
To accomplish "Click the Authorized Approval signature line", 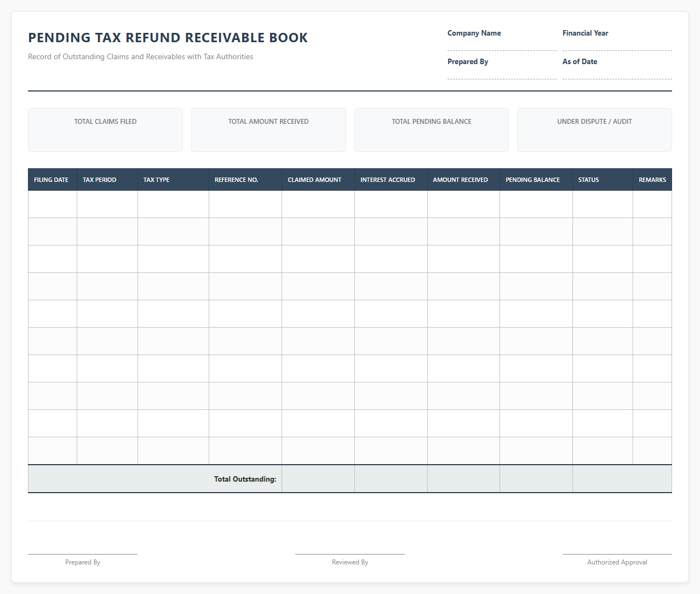I will point(617,555).
